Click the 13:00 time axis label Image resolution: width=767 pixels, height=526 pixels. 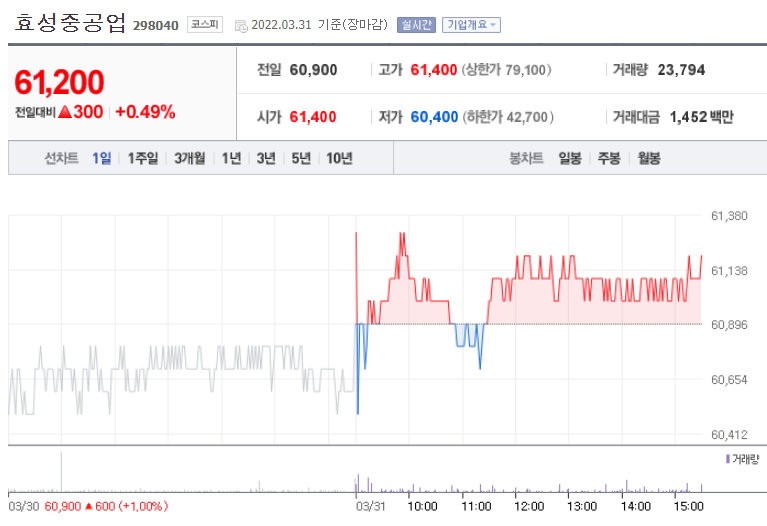582,506
